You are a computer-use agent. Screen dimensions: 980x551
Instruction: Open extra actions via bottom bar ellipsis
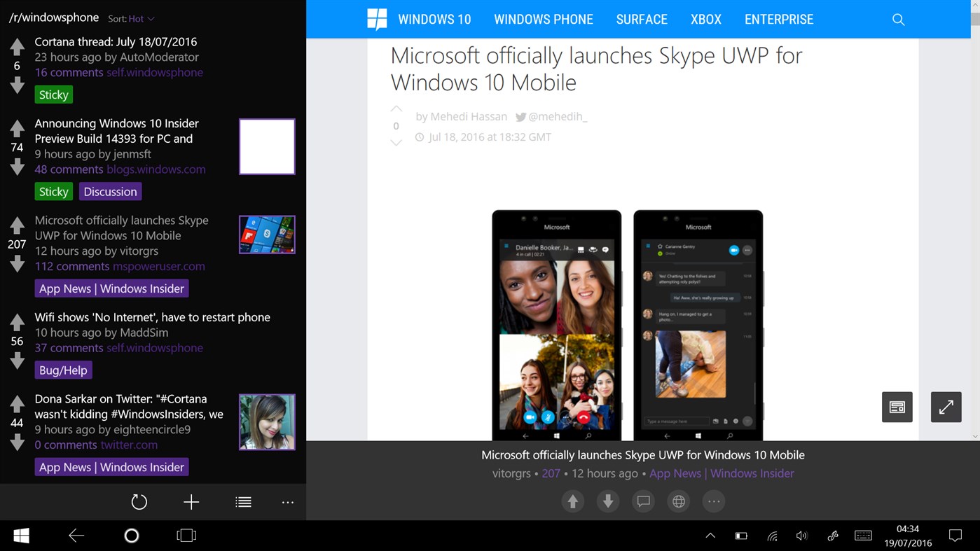[x=713, y=501]
